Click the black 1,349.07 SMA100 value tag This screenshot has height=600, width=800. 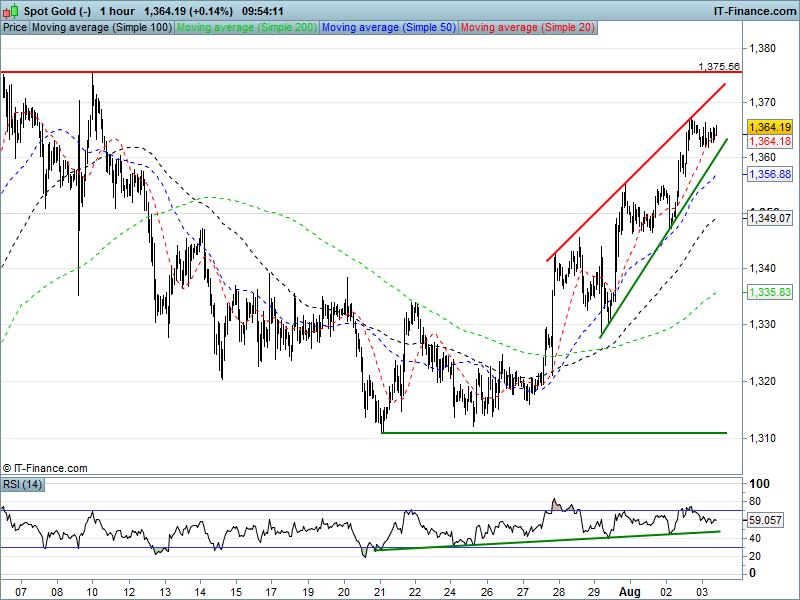[770, 218]
